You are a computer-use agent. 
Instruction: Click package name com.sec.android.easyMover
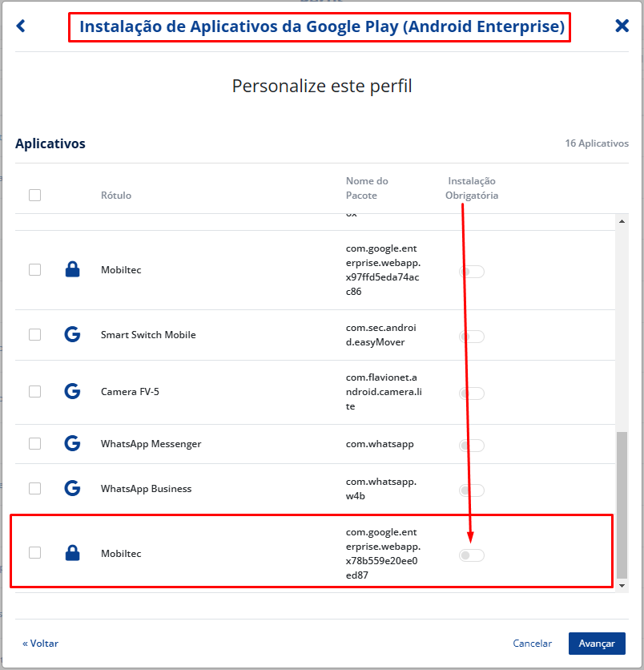pos(381,334)
